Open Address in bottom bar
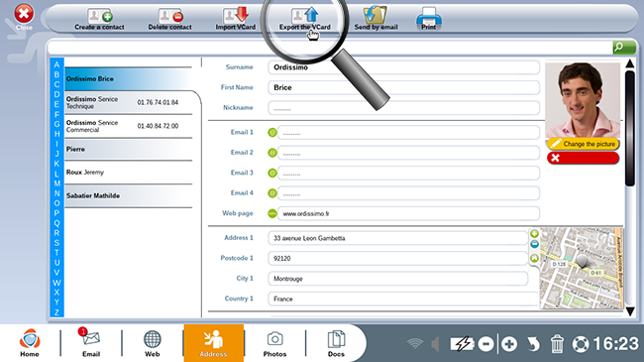This screenshot has height=362, width=644. [214, 343]
